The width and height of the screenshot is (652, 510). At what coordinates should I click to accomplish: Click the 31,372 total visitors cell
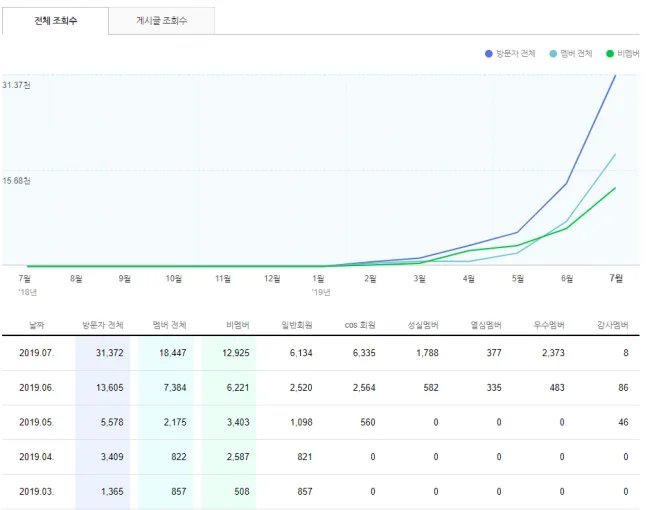[110, 353]
